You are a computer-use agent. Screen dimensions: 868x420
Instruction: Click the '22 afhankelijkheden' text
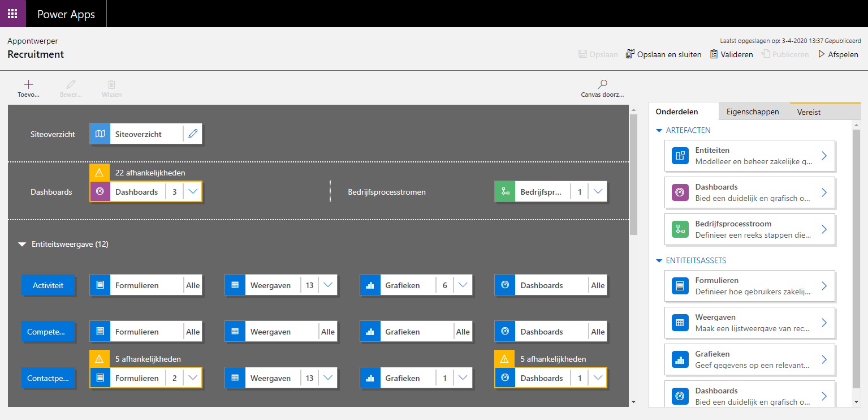coord(150,173)
